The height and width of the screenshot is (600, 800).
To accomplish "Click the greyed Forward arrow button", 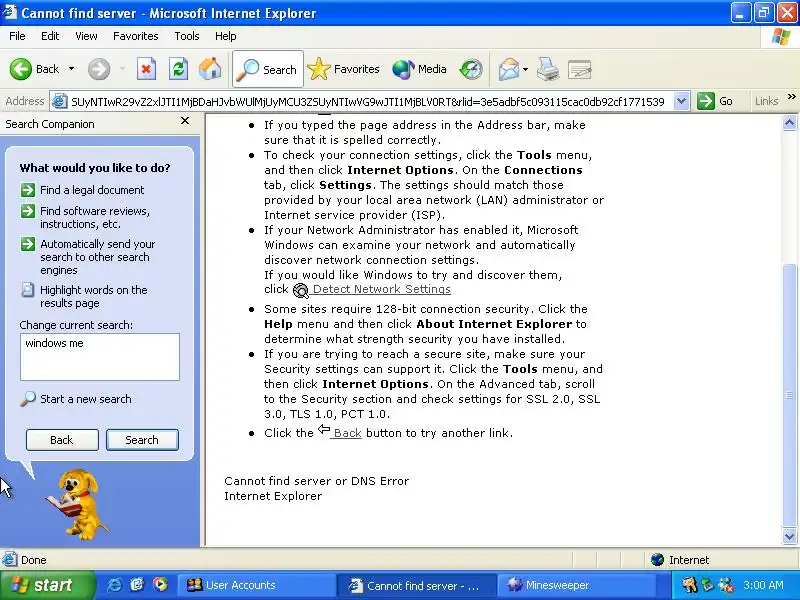I will coord(99,69).
